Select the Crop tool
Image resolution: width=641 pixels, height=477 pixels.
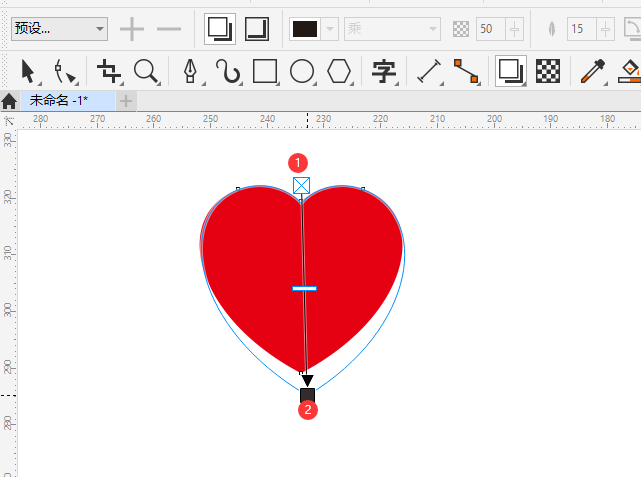108,72
